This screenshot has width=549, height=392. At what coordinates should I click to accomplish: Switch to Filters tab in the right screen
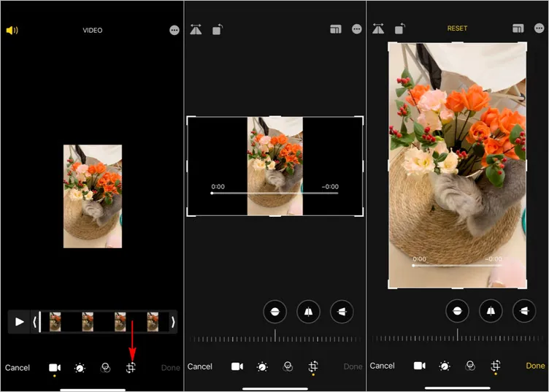click(x=470, y=366)
